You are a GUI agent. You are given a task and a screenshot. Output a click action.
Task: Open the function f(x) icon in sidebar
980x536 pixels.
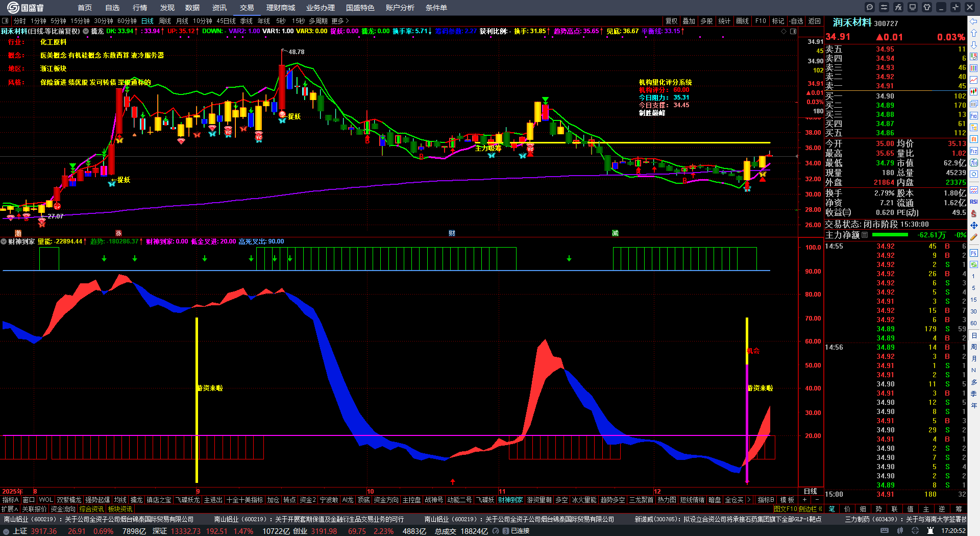pyautogui.click(x=974, y=163)
